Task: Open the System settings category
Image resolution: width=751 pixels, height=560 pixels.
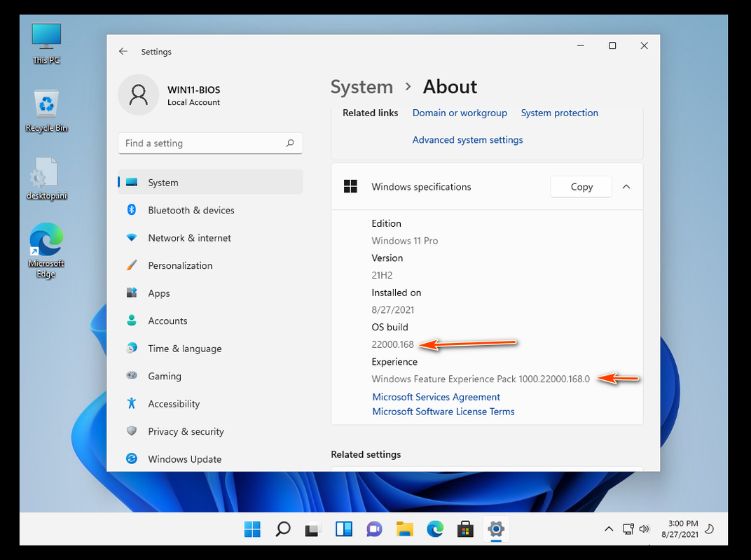Action: [210, 183]
